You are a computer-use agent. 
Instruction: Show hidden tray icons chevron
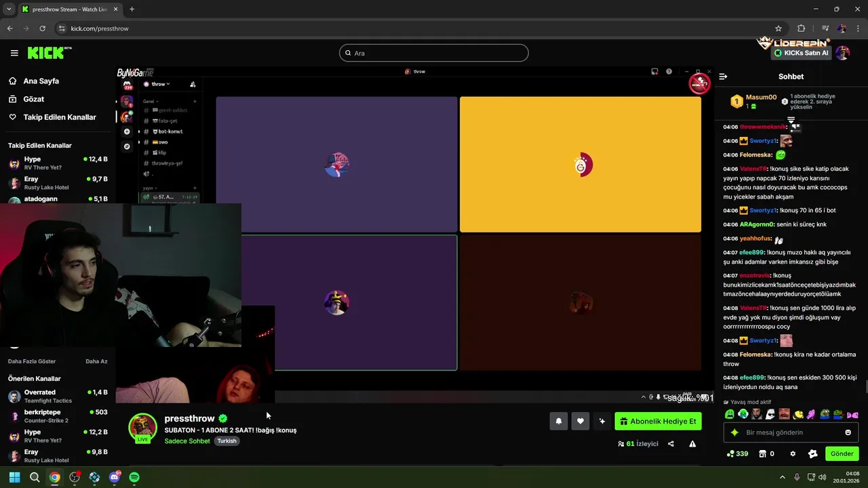pos(783,477)
